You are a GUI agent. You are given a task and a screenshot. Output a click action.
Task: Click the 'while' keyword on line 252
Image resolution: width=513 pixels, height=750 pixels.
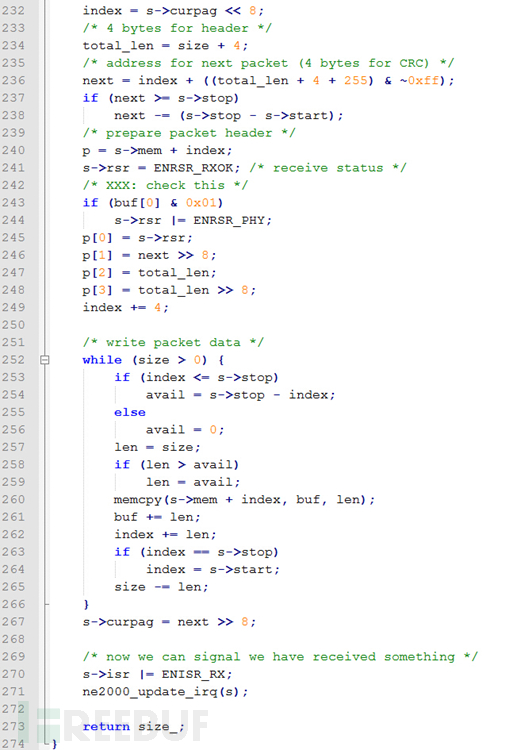click(x=102, y=360)
